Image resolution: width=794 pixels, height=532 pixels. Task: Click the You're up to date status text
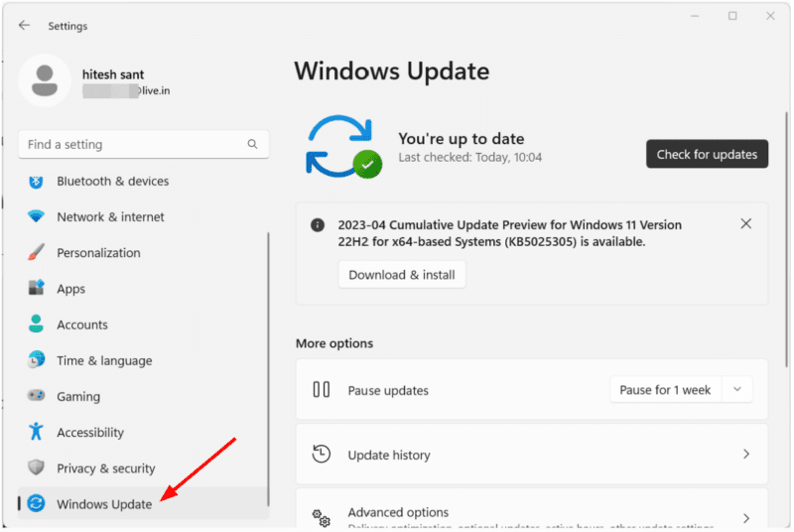point(461,138)
